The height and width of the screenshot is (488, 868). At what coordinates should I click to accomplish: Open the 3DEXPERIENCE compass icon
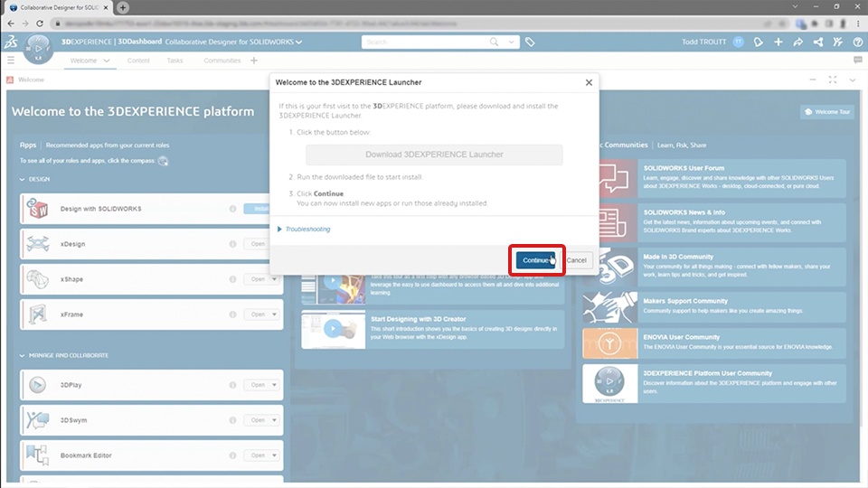click(38, 49)
